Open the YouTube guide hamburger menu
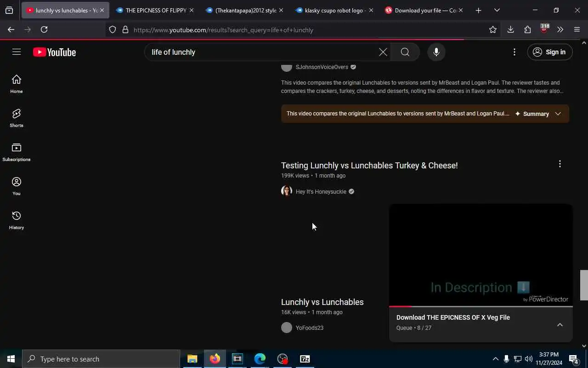 pyautogui.click(x=17, y=52)
